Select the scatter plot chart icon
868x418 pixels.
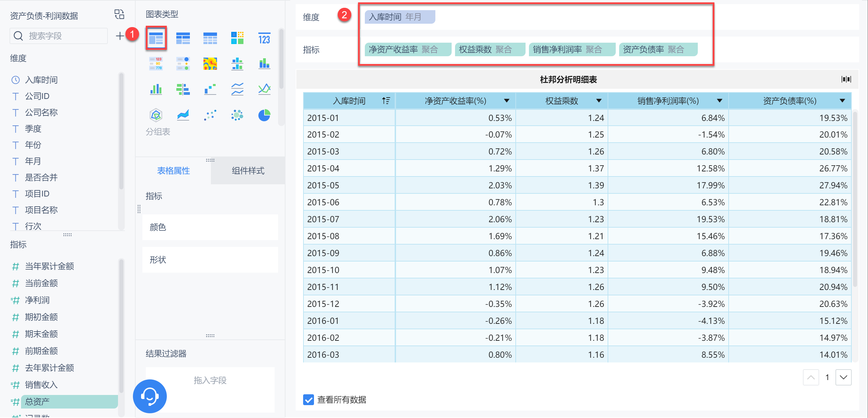[x=210, y=116]
